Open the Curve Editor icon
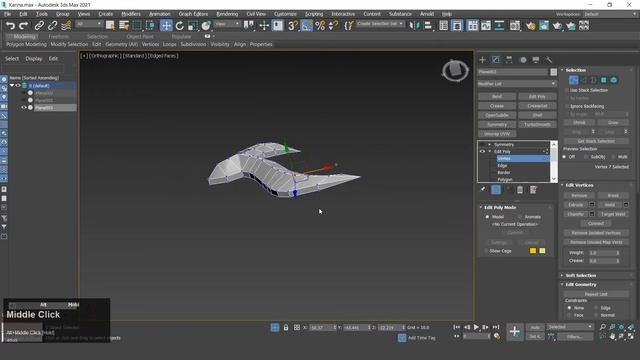This screenshot has width=640, height=360. 486,26
